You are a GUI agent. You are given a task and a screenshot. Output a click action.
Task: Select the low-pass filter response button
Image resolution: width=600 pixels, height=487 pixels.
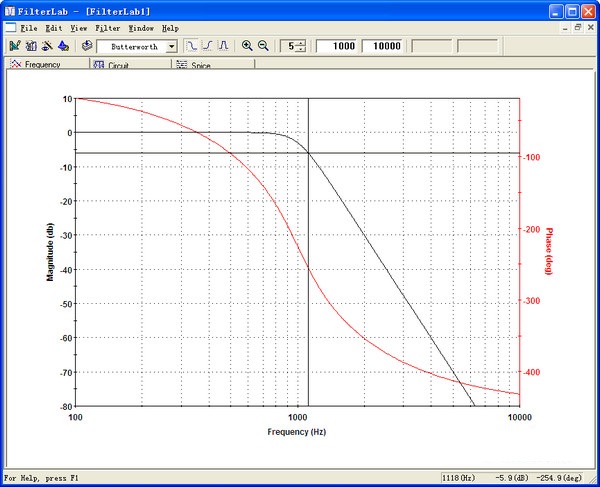coord(191,46)
